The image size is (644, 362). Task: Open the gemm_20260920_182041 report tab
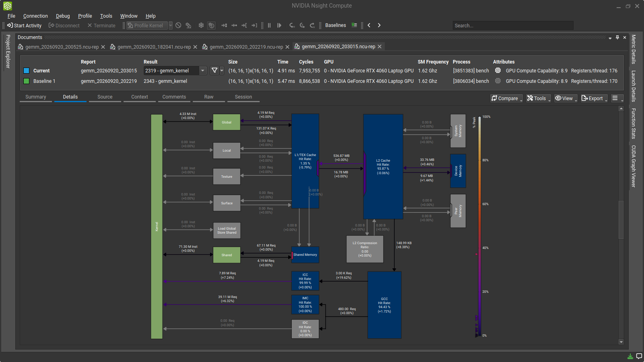(154, 47)
